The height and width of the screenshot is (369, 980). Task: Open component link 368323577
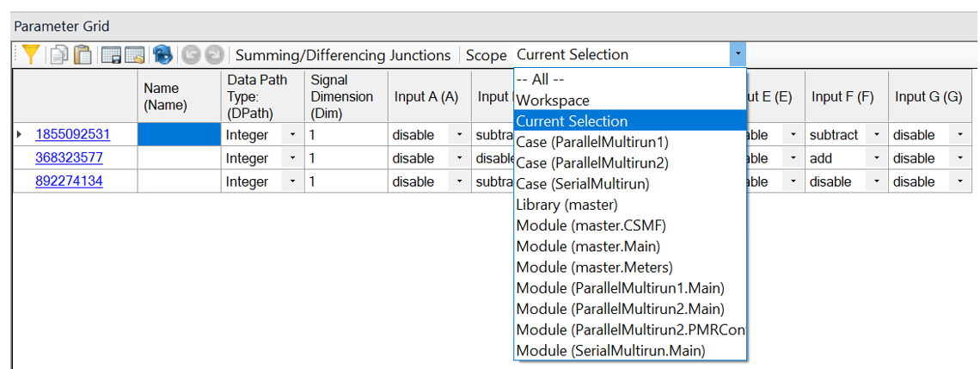pos(69,158)
